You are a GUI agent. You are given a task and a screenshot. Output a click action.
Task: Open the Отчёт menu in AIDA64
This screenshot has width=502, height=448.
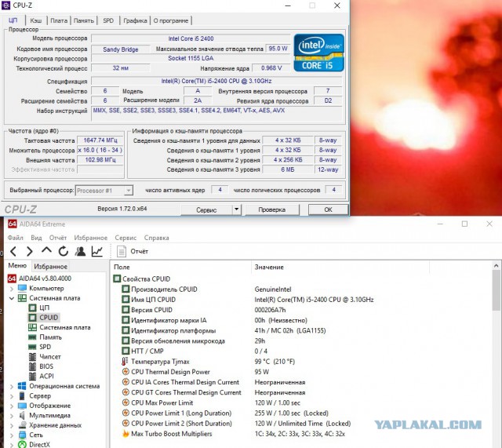point(58,238)
